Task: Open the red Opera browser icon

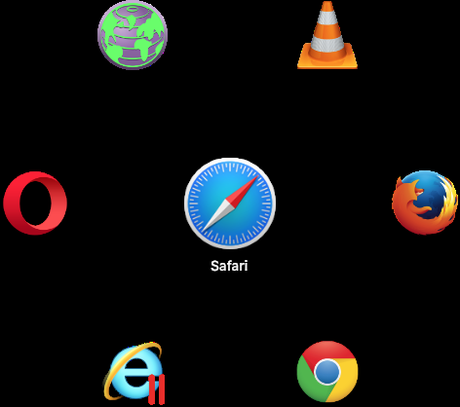Action: tap(35, 203)
